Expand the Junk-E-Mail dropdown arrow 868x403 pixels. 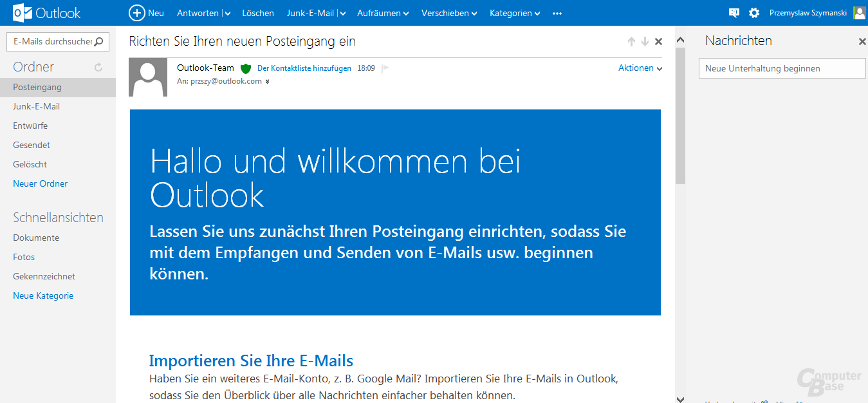pos(342,14)
